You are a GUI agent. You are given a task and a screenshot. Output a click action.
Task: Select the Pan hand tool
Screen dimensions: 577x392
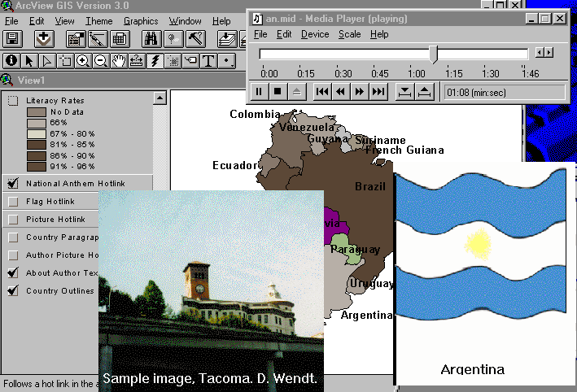[119, 61]
